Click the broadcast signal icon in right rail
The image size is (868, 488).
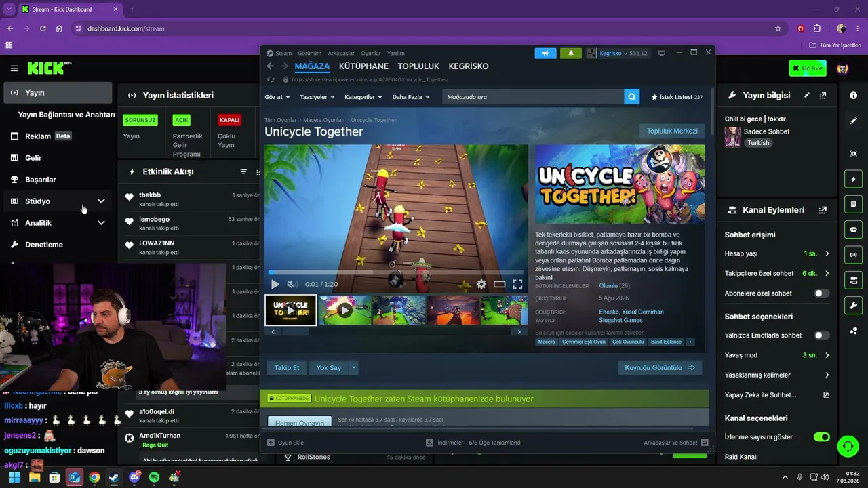click(x=853, y=255)
